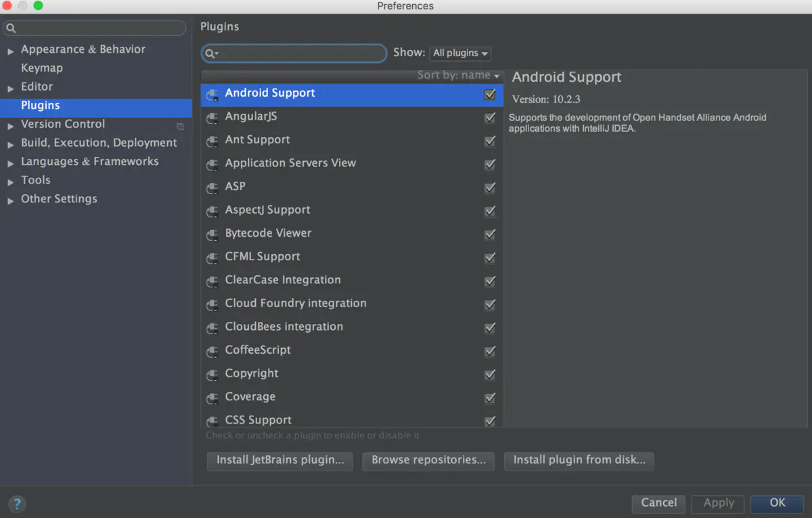Select Version Control in the sidebar
The width and height of the screenshot is (812, 518).
click(63, 124)
